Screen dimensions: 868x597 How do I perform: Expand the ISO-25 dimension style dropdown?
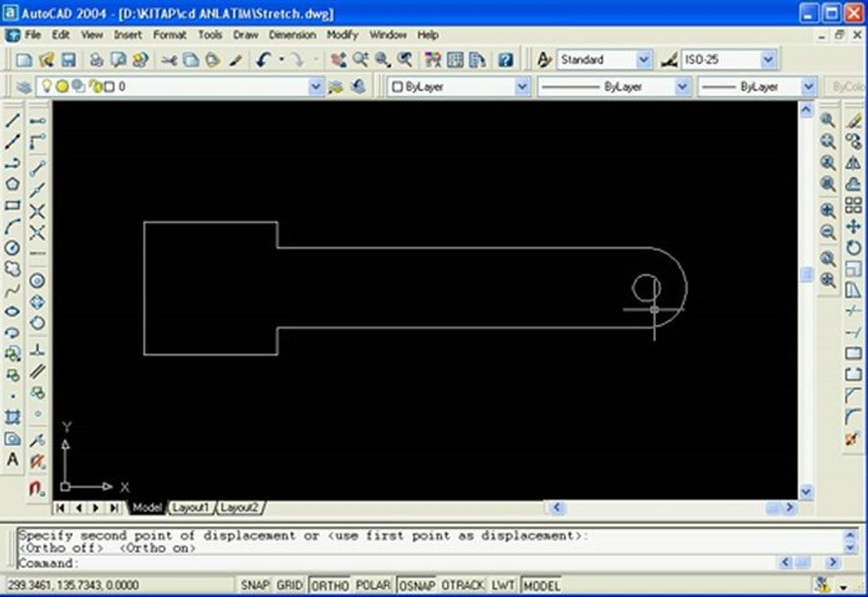coord(768,59)
